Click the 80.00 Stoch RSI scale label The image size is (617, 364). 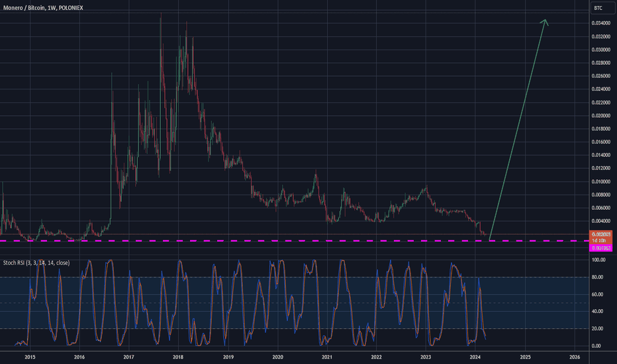pyautogui.click(x=597, y=277)
